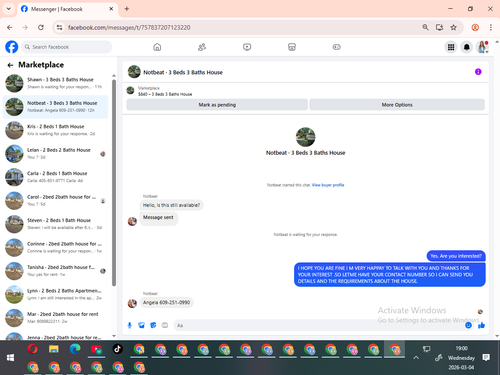Open Chrome three-dot menu
The image size is (500, 375).
coord(491,27)
